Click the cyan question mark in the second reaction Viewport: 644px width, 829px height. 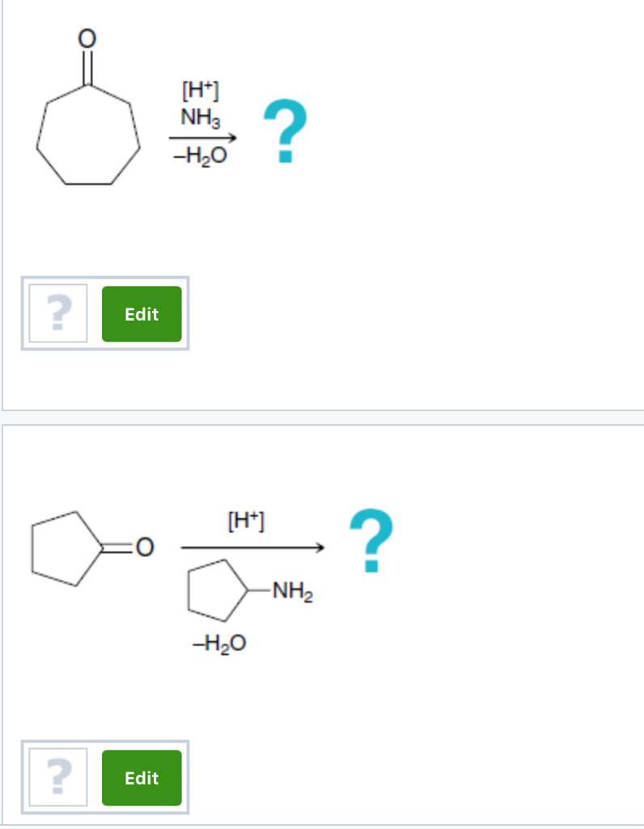point(371,542)
